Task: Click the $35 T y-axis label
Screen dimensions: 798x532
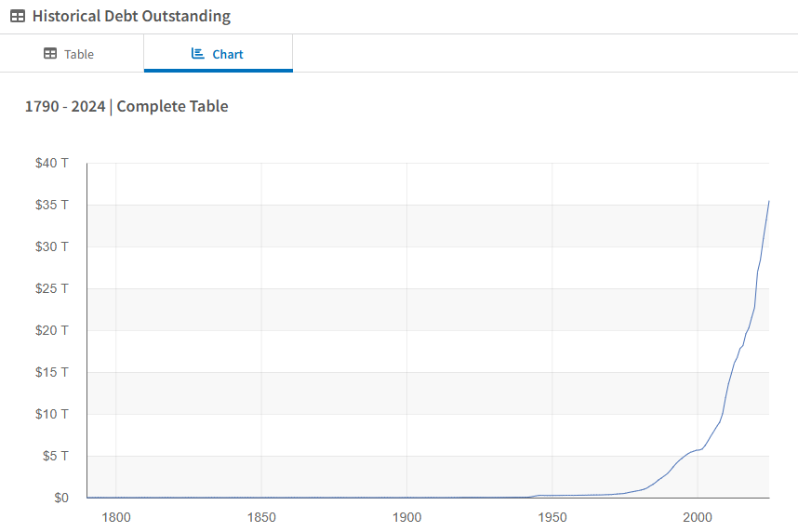Action: 52,205
